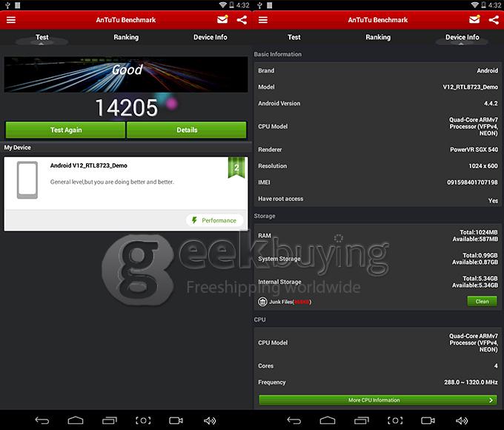The height and width of the screenshot is (430, 504).
Task: Tap the Android V12_RTL8723_Demo device title
Action: 89,165
